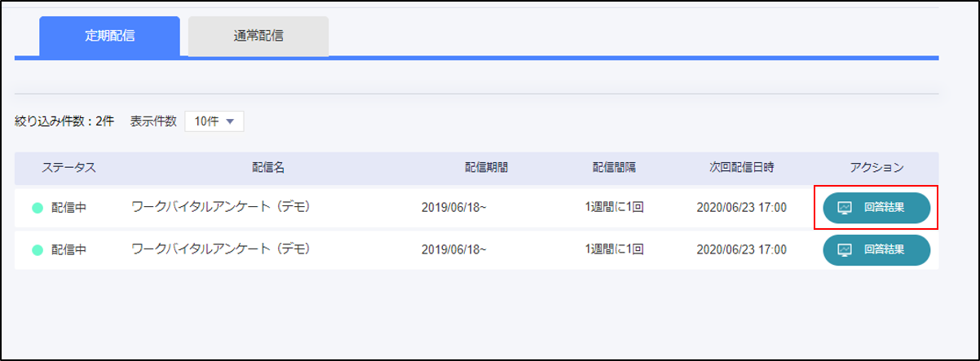Select ワークバイタルアンケート（デモ） in the first row
This screenshot has height=361, width=980.
(x=221, y=207)
